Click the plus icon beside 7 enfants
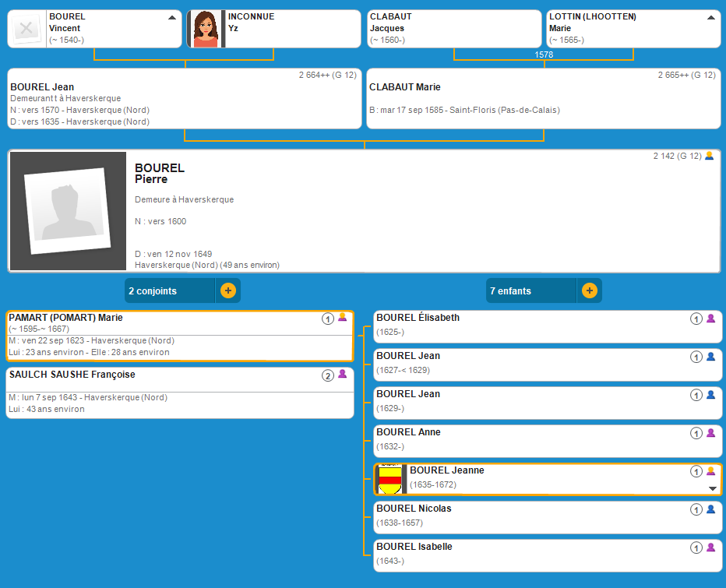This screenshot has height=588, width=726. 589,290
